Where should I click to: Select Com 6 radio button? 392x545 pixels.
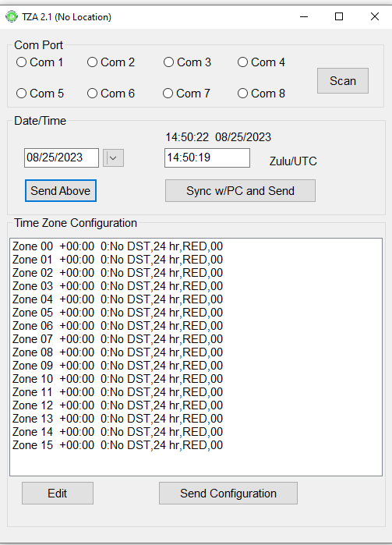tap(111, 93)
